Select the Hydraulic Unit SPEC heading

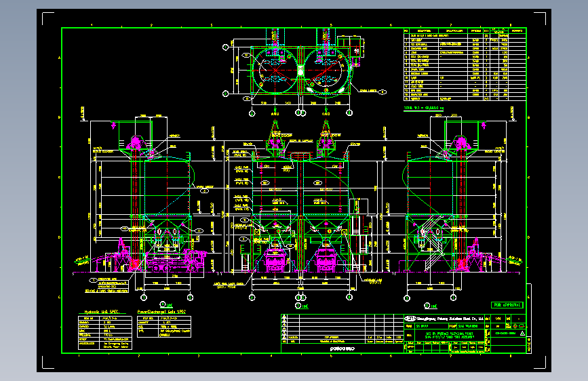click(101, 312)
